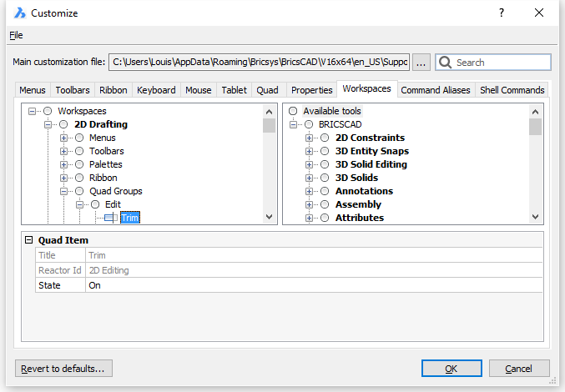Toggle the Menus node radio circle
565x392 pixels.
(x=79, y=138)
